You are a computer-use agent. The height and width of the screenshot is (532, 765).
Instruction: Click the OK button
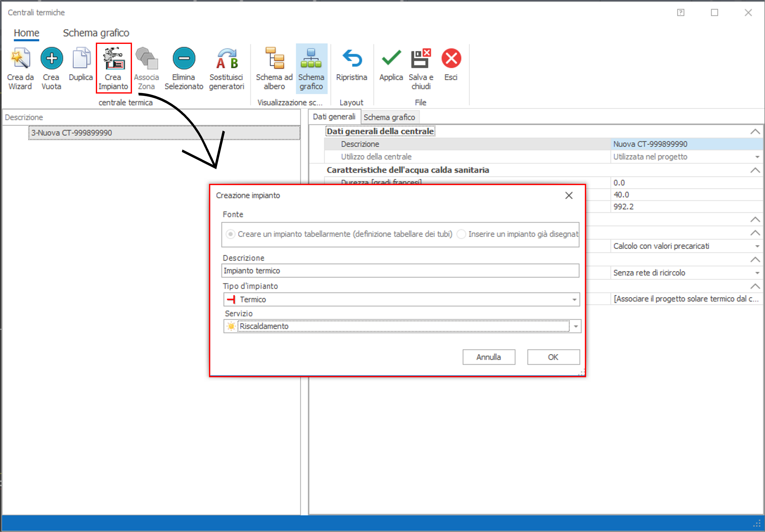pos(553,357)
